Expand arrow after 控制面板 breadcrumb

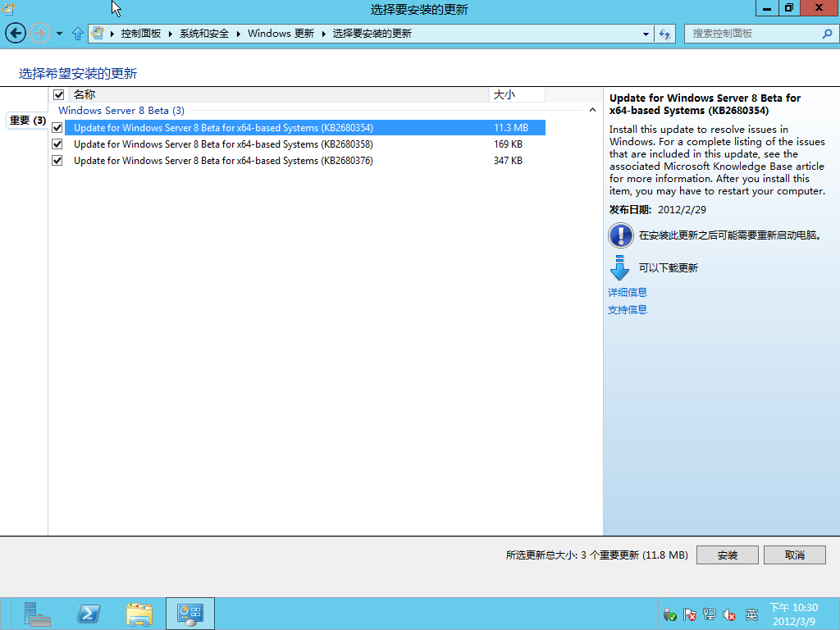171,34
